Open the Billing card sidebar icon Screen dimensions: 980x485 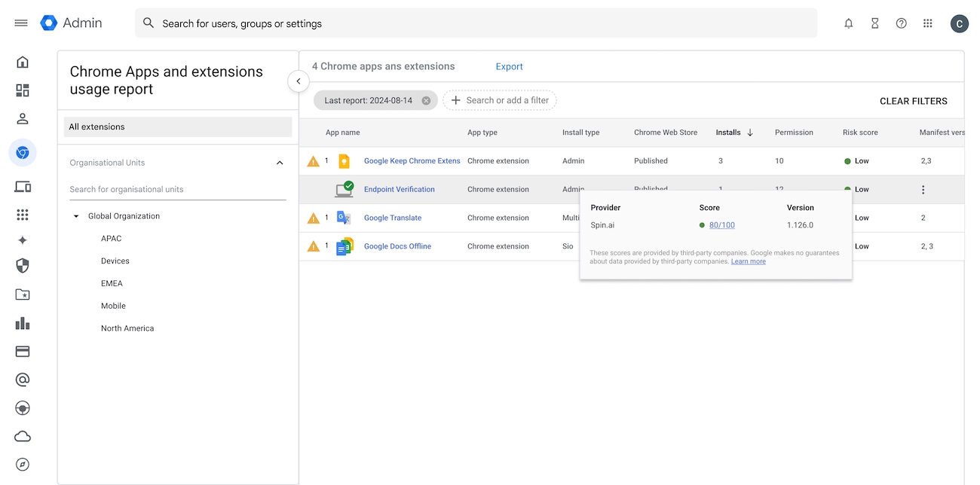coord(23,352)
